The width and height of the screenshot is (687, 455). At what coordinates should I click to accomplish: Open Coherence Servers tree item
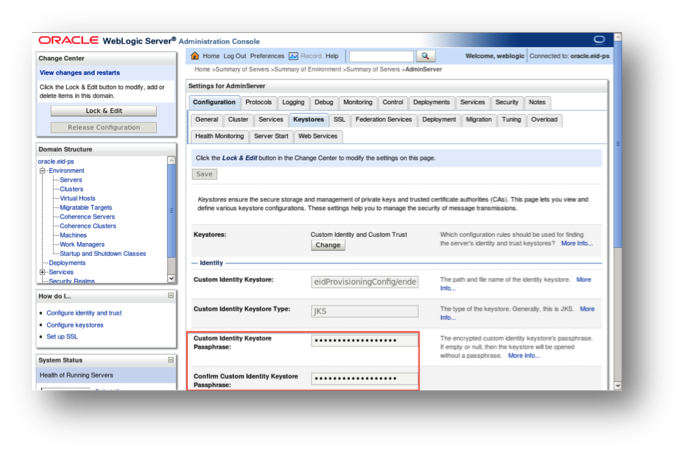[87, 217]
